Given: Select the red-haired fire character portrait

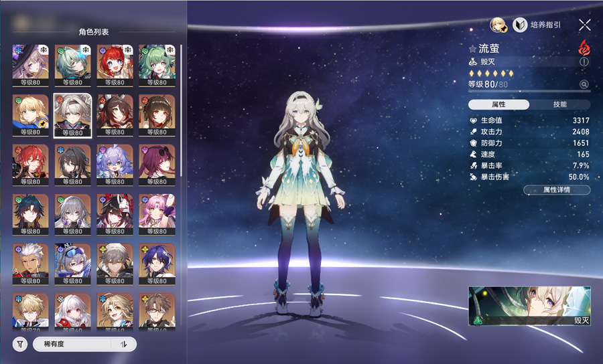Looking at the screenshot, I should (x=30, y=165).
